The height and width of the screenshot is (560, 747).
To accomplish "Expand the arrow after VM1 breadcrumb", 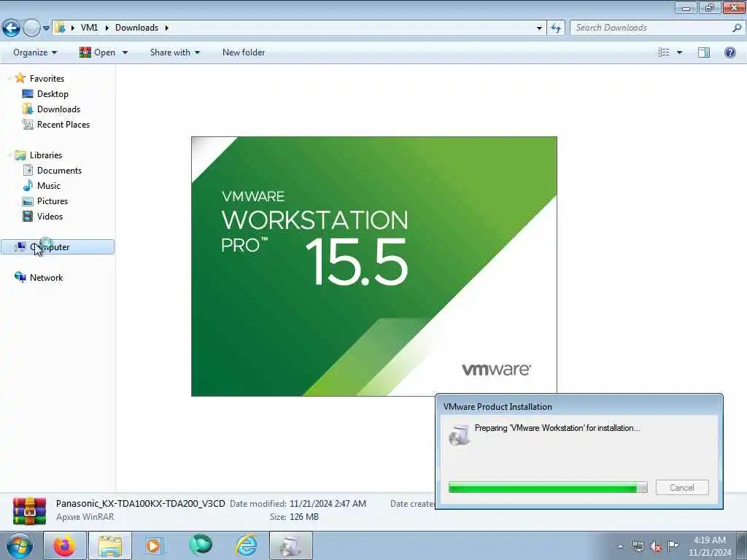I will point(107,28).
